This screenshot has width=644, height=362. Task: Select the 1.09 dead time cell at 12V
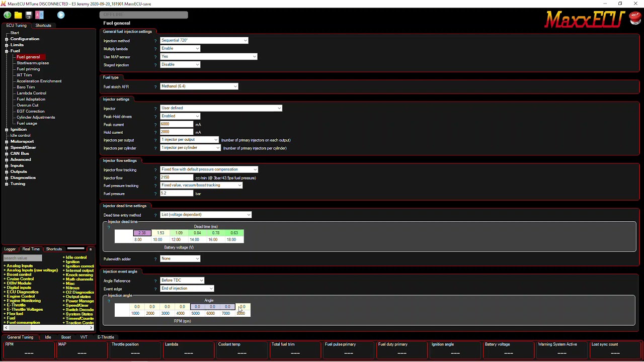[x=179, y=233]
